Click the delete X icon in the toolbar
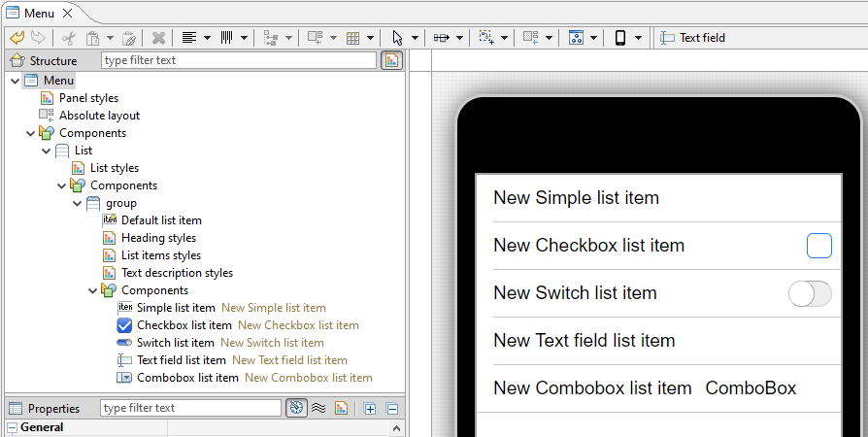 158,38
